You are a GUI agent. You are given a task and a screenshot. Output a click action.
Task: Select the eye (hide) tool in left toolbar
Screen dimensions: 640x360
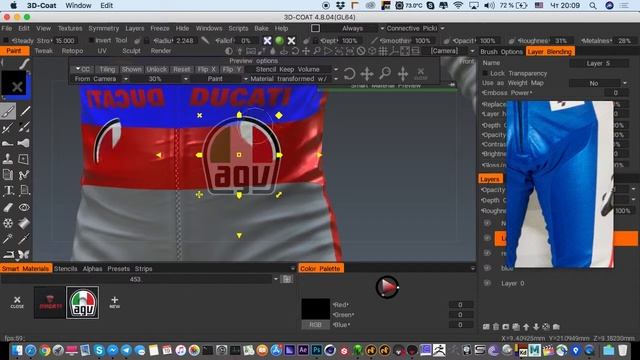pos(24,207)
